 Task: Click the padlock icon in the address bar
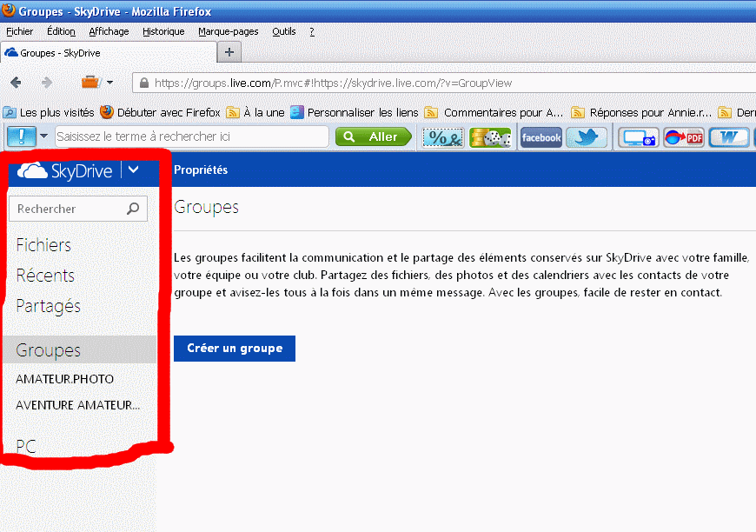coord(143,83)
